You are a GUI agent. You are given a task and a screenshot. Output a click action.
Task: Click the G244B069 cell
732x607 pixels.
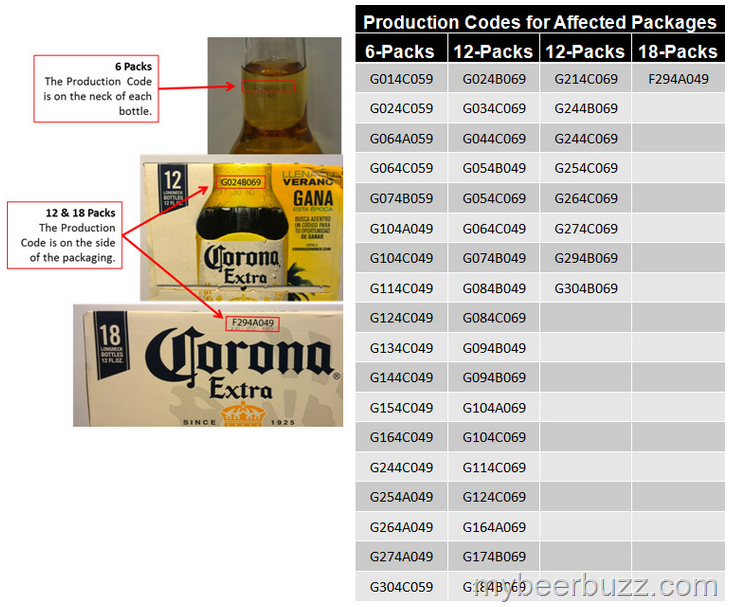point(586,108)
